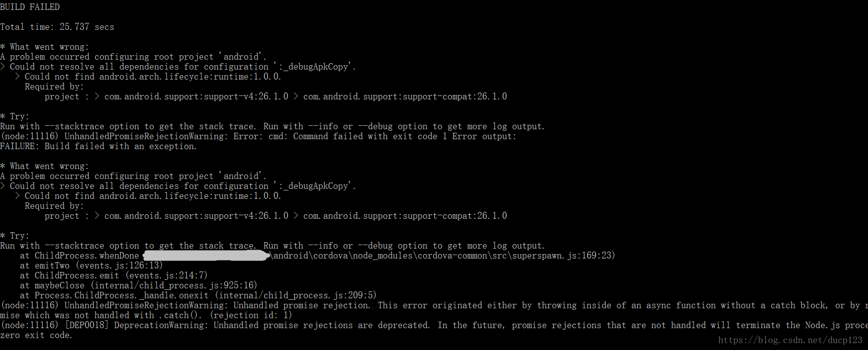The image size is (868, 350).
Task: Click the 'at maybeClose' stack trace line
Action: (139, 285)
